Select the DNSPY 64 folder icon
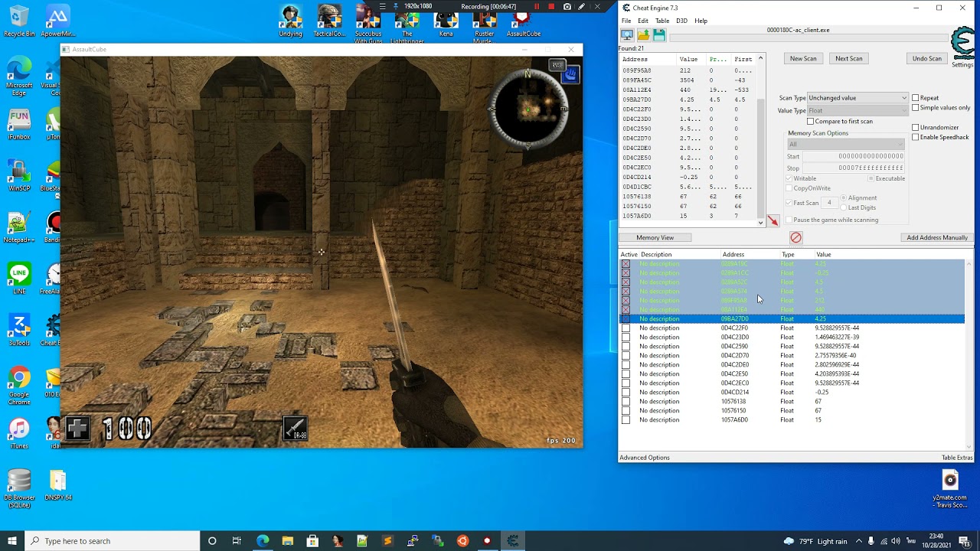Viewport: 980px width, 551px height. point(58,485)
